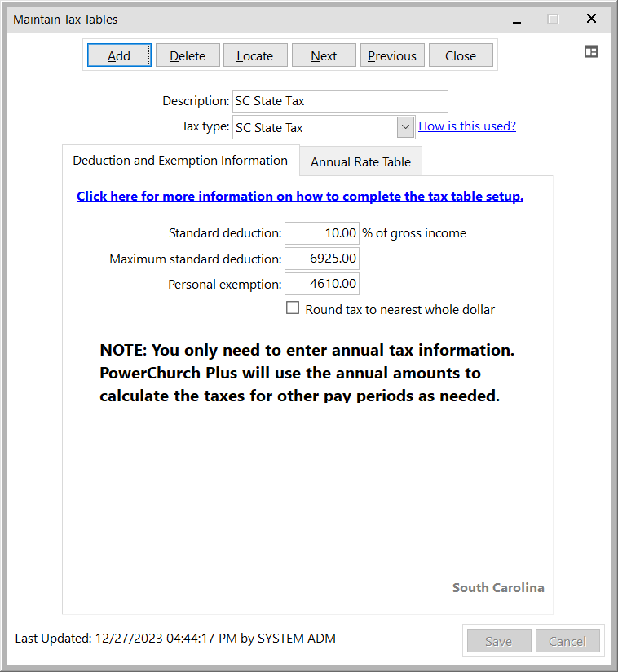
Task: Go to the Previous tax table
Action: coord(391,55)
